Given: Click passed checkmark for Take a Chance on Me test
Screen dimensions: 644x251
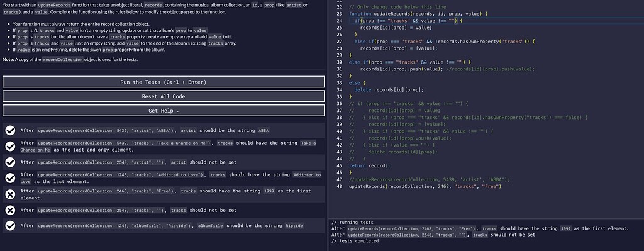Looking at the screenshot, I should tap(10, 146).
